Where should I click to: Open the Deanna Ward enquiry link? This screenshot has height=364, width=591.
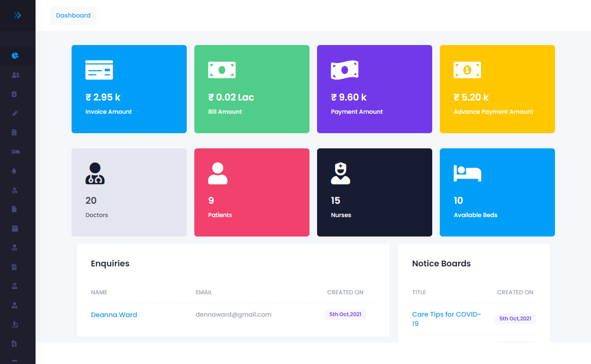click(114, 315)
